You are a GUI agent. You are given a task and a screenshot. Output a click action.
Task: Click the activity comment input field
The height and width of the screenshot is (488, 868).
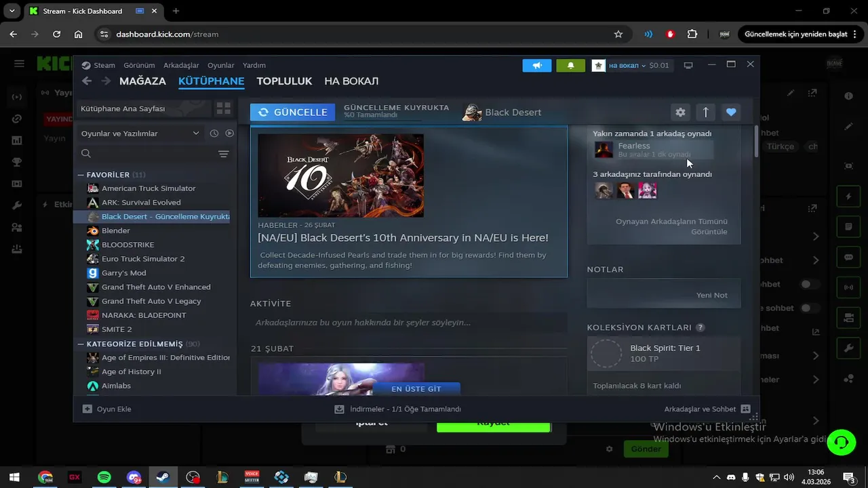pyautogui.click(x=408, y=323)
